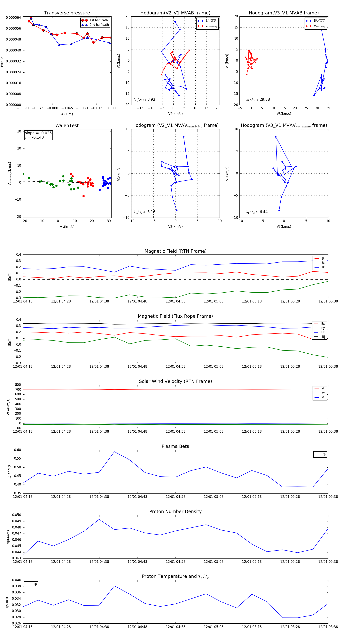Click the "βp and β" y-axis label
This screenshot has height=644, width=351.
tap(9, 471)
